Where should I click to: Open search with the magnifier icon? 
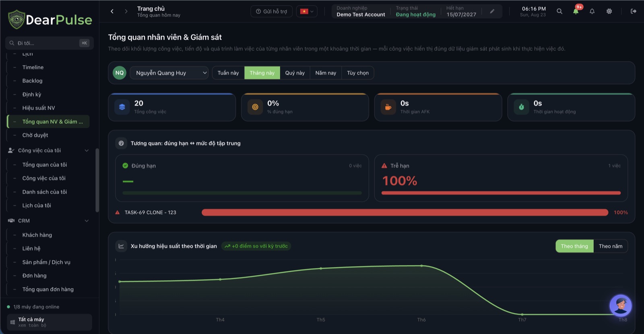click(x=559, y=11)
